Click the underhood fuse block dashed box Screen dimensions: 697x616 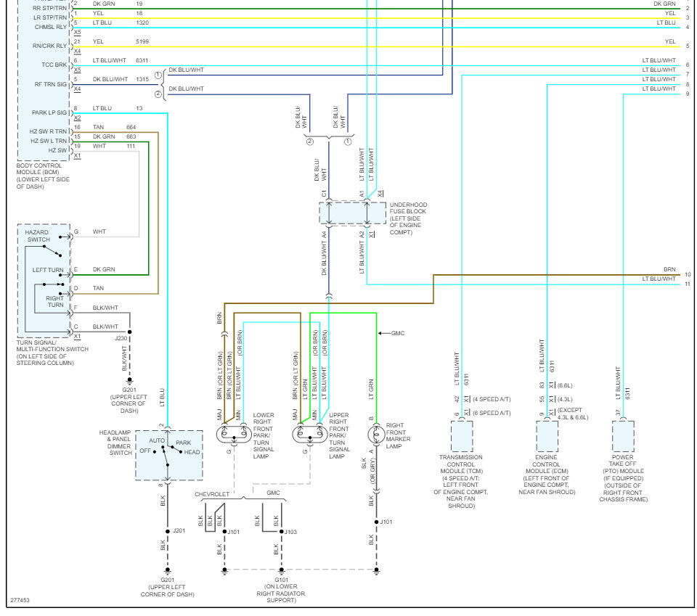(x=353, y=213)
